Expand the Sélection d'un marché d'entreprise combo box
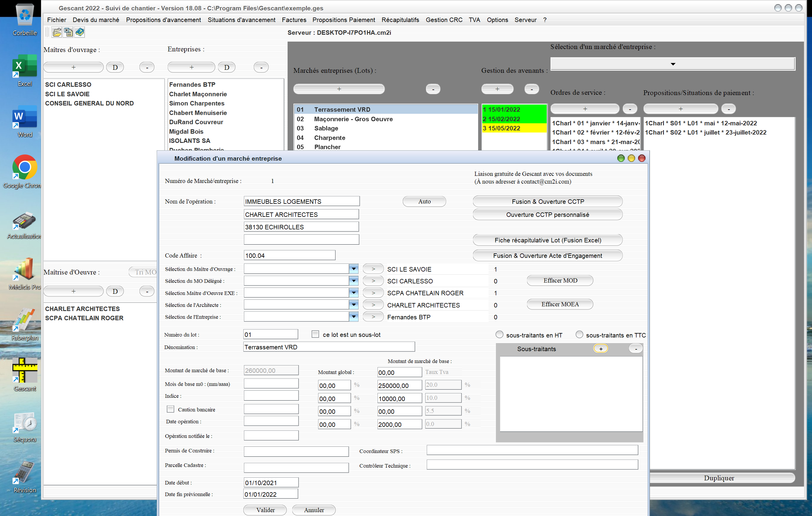 click(673, 64)
